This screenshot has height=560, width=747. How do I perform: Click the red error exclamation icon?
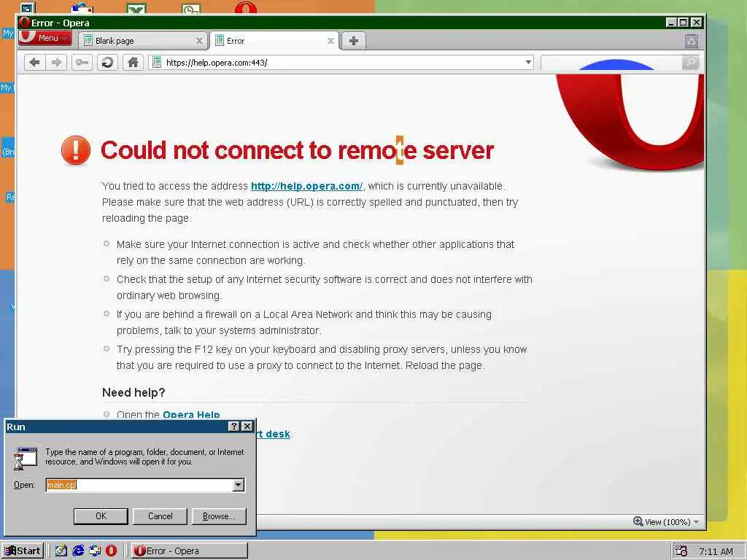76,150
